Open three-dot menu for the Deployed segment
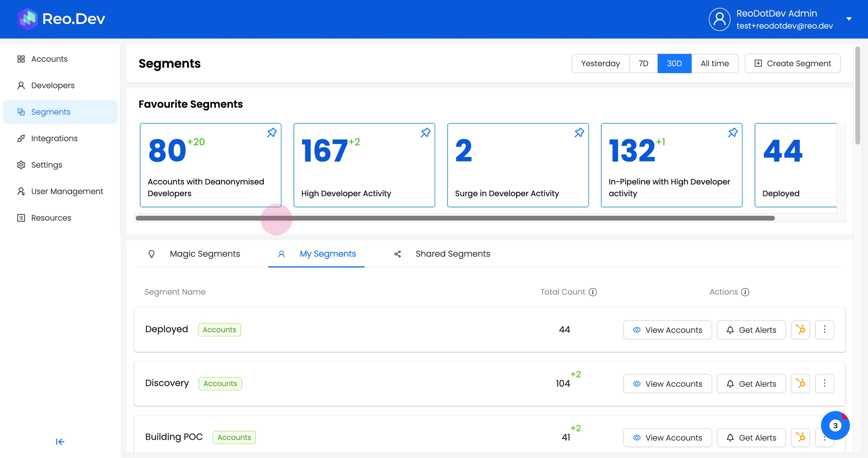Viewport: 868px width, 458px height. pyautogui.click(x=824, y=330)
